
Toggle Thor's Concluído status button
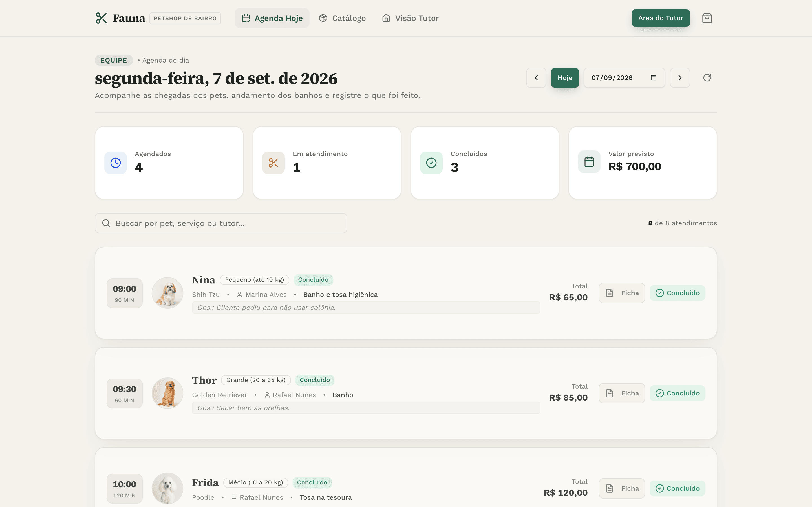(677, 393)
